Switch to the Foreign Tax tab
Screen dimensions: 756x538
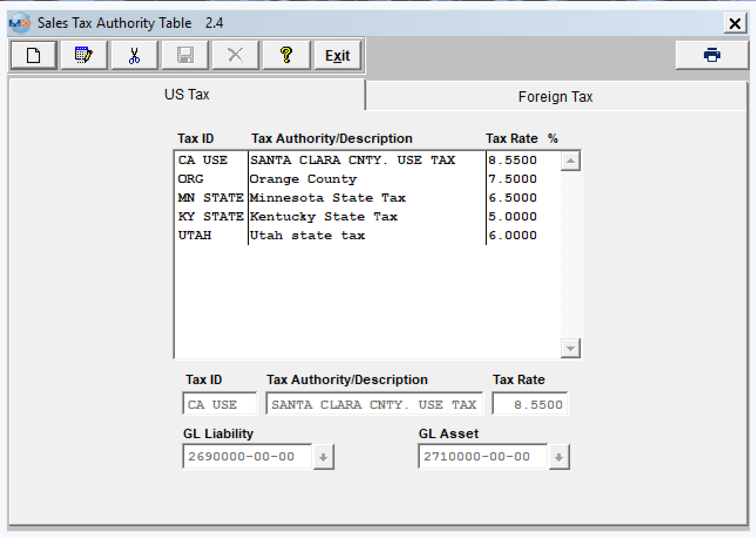(555, 96)
